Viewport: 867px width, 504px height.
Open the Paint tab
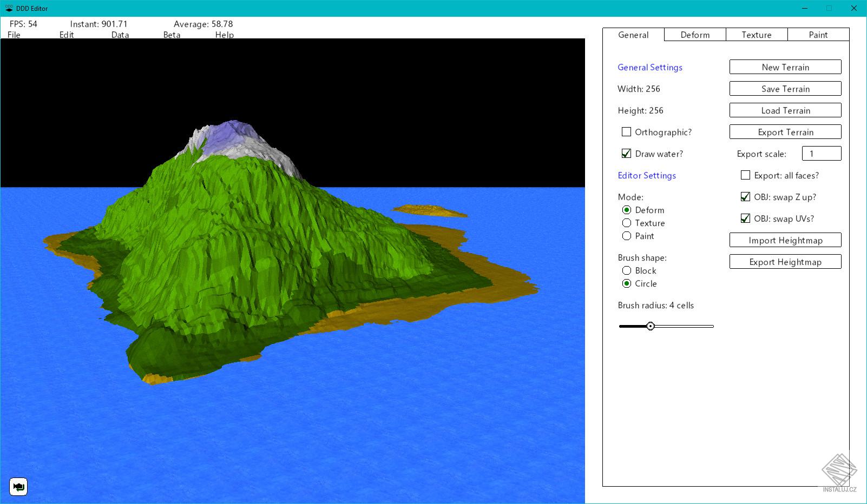[818, 34]
